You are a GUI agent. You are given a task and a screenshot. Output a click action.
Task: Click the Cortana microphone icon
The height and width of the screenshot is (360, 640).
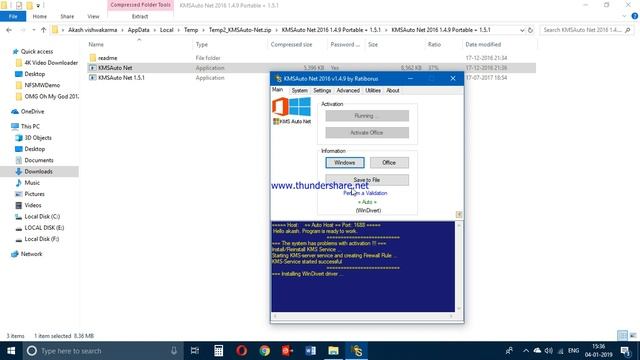[174, 351]
